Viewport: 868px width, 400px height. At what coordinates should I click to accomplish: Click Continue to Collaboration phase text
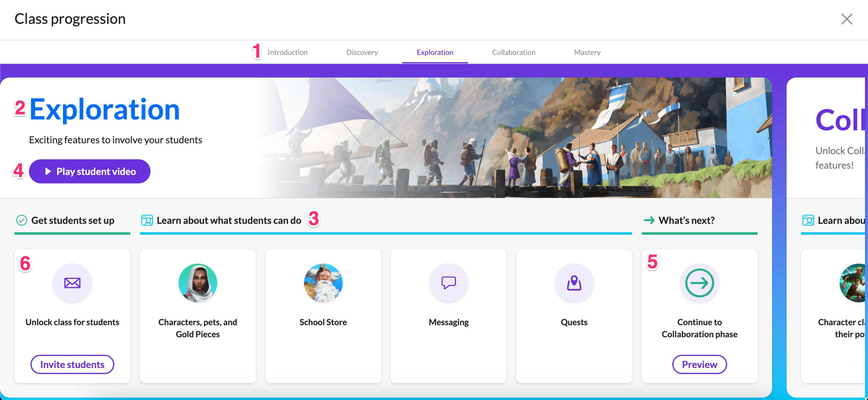pyautogui.click(x=699, y=328)
